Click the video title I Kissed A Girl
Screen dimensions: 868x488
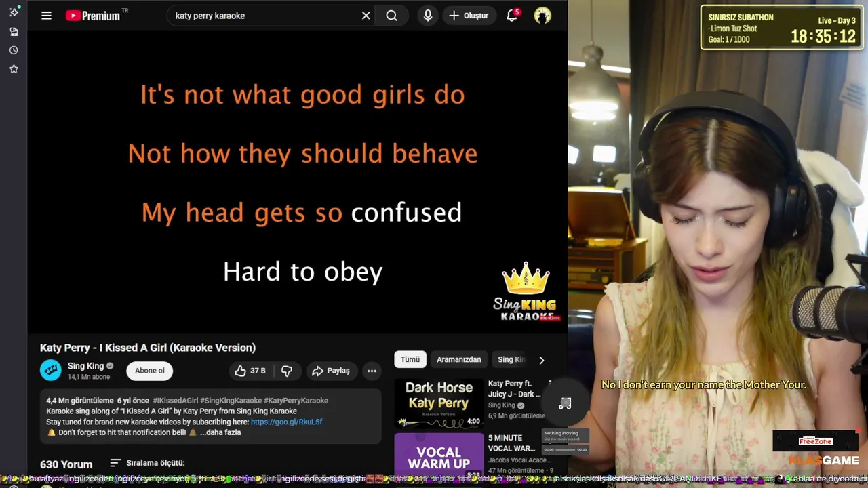click(148, 348)
